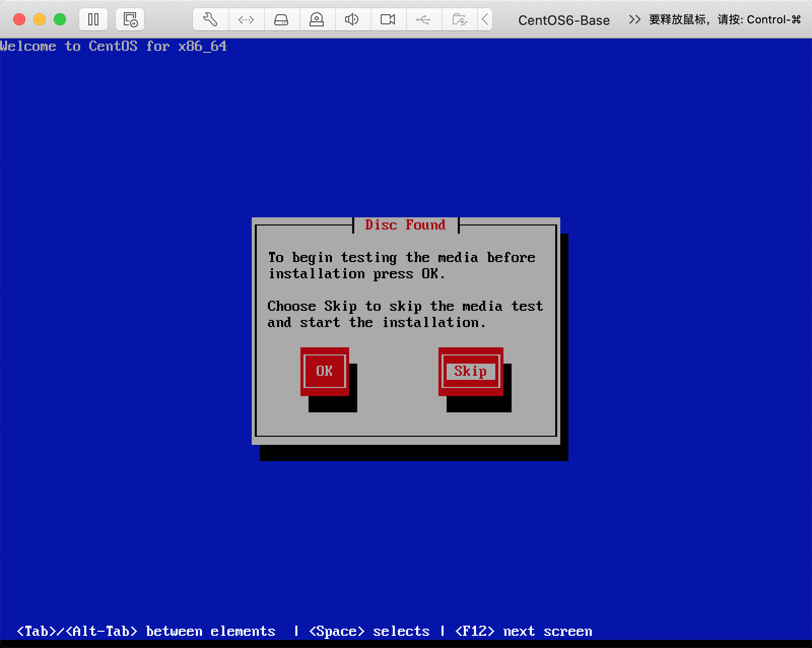
Task: Open virtual machine settings wrench icon
Action: point(210,20)
